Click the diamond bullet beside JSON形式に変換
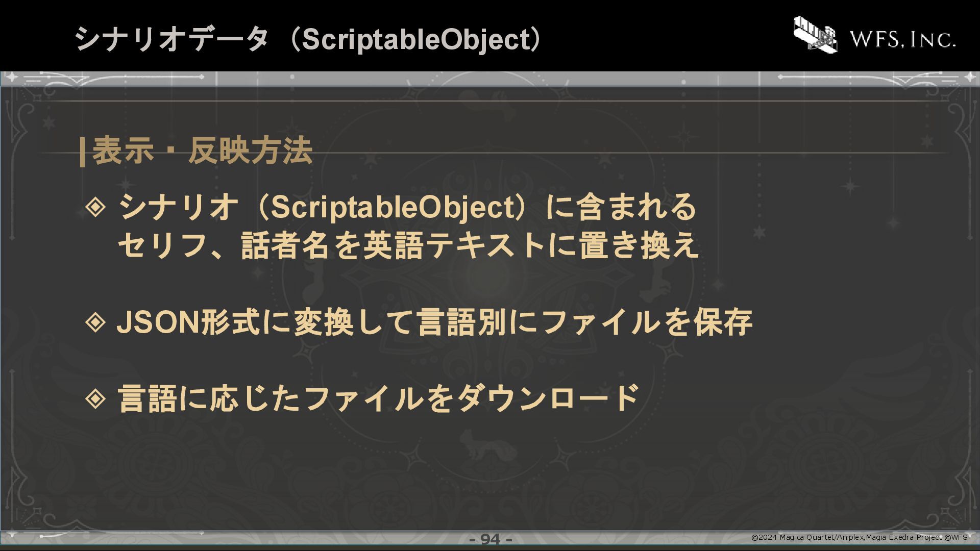Image resolution: width=980 pixels, height=551 pixels. 95,322
